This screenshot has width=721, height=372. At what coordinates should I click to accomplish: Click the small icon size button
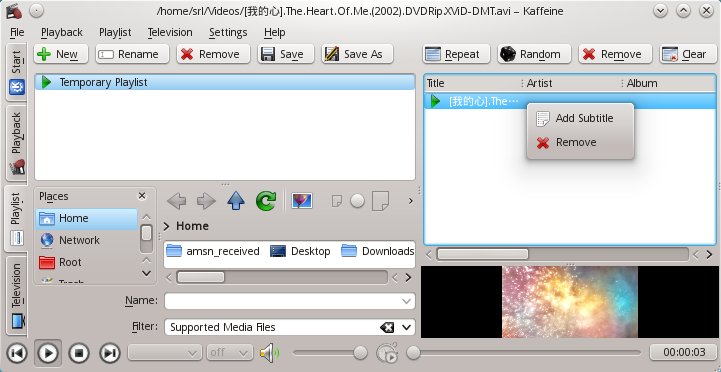coord(337,201)
